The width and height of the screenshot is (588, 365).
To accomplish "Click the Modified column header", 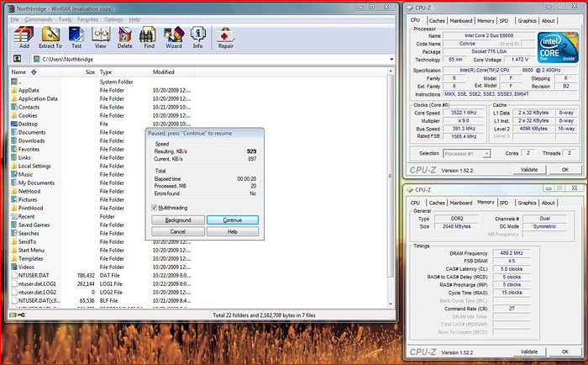I will coord(171,72).
